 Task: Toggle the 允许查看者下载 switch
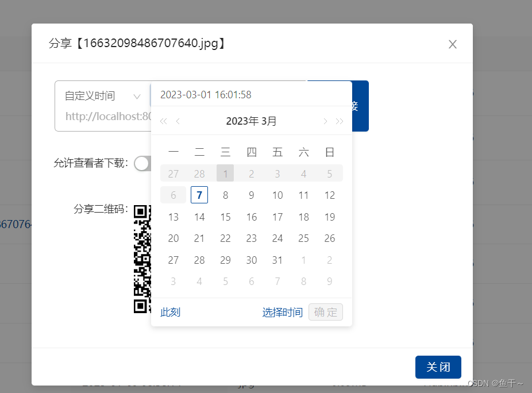click(142, 164)
